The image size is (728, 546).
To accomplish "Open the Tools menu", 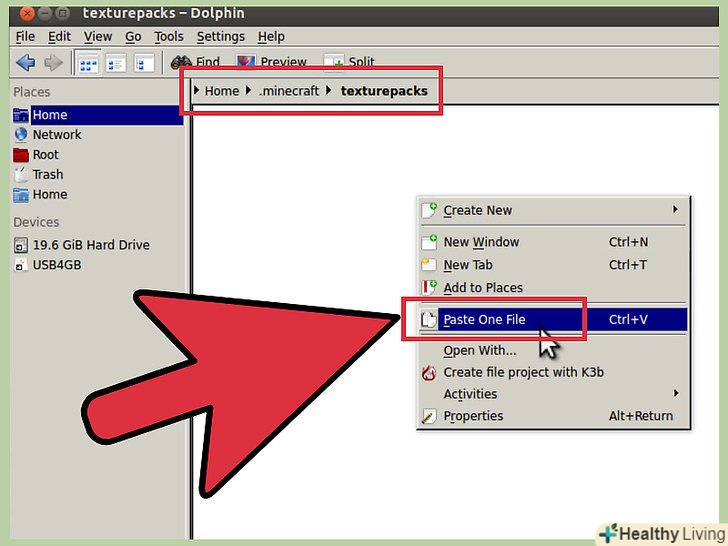I will [169, 36].
